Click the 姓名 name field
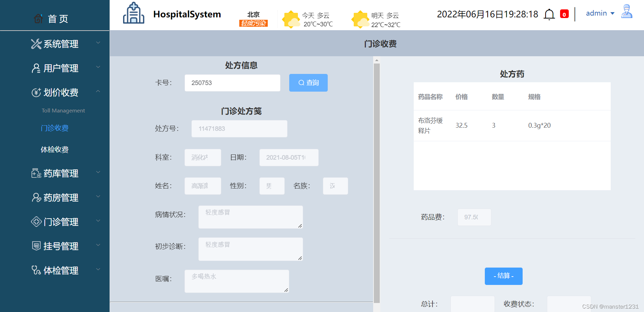Image resolution: width=644 pixels, height=312 pixels. 203,186
